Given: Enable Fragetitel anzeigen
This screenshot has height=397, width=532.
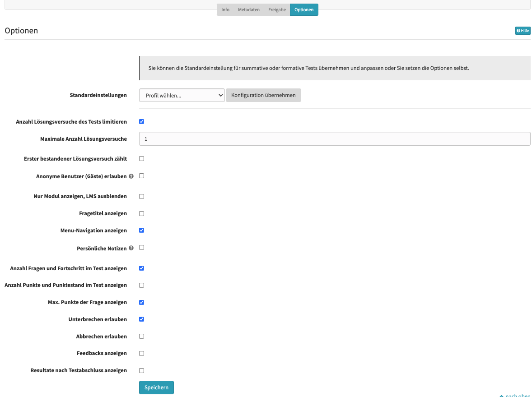Looking at the screenshot, I should click(141, 213).
